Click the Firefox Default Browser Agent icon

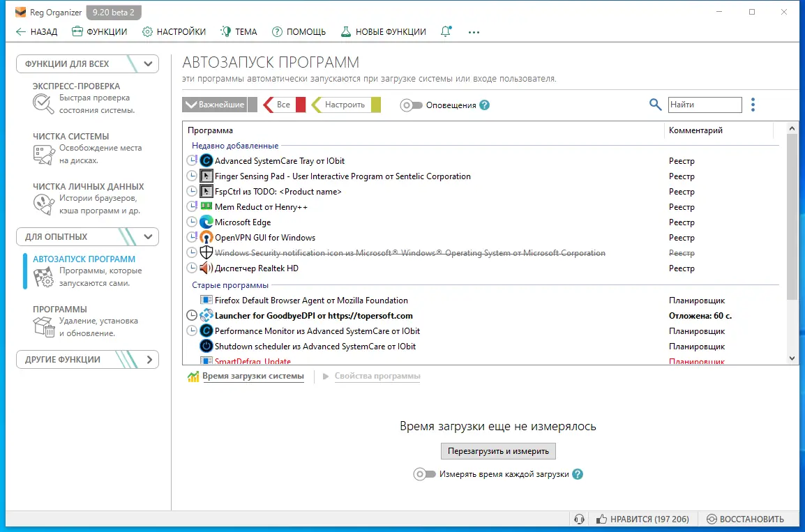point(206,300)
